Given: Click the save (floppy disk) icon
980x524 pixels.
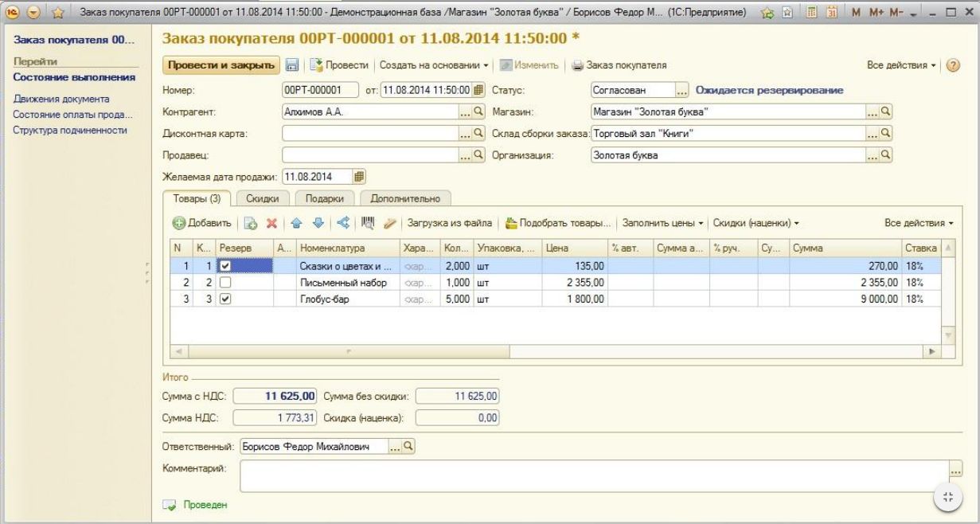Looking at the screenshot, I should (x=292, y=65).
